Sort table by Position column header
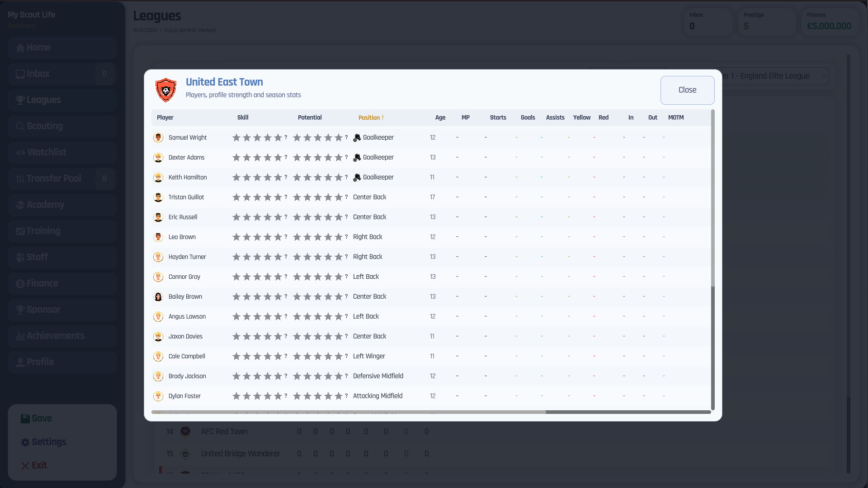 [371, 118]
